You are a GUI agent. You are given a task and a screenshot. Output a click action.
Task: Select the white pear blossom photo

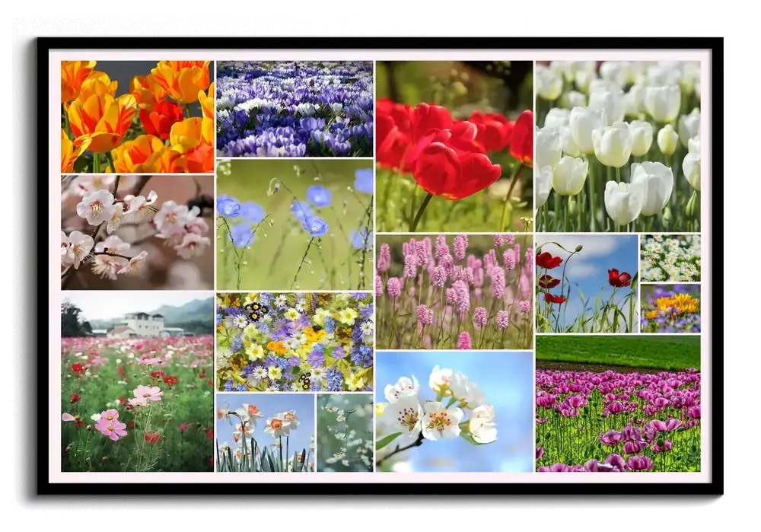point(454,412)
